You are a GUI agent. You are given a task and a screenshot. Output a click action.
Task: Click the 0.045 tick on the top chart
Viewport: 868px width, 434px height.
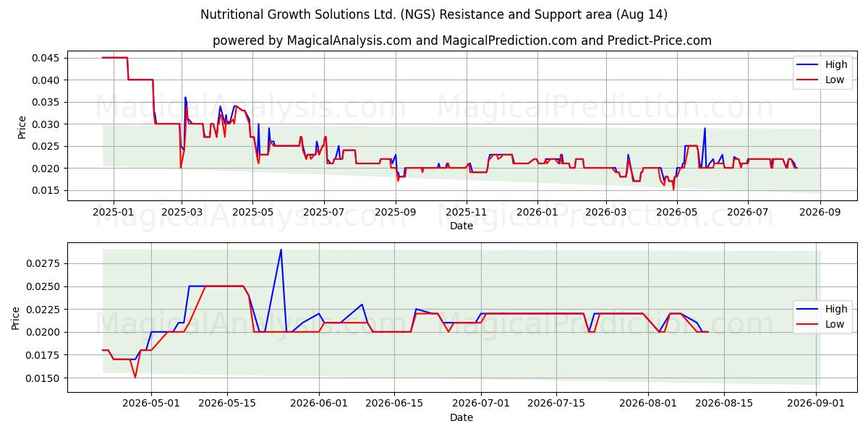pyautogui.click(x=47, y=58)
